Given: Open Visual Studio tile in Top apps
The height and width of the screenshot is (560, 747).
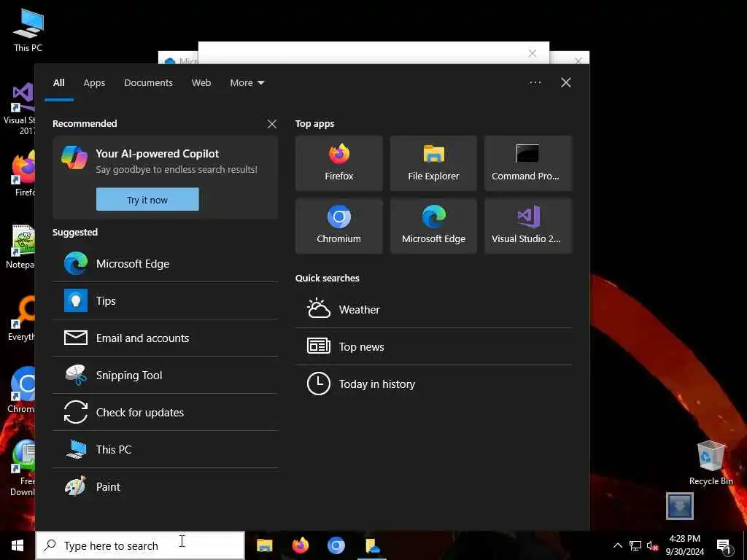Looking at the screenshot, I should [x=528, y=226].
